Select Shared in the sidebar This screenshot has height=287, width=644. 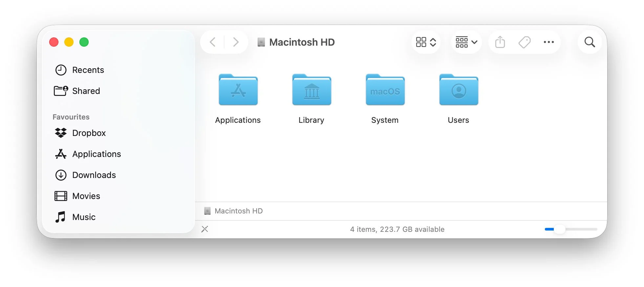[118, 91]
